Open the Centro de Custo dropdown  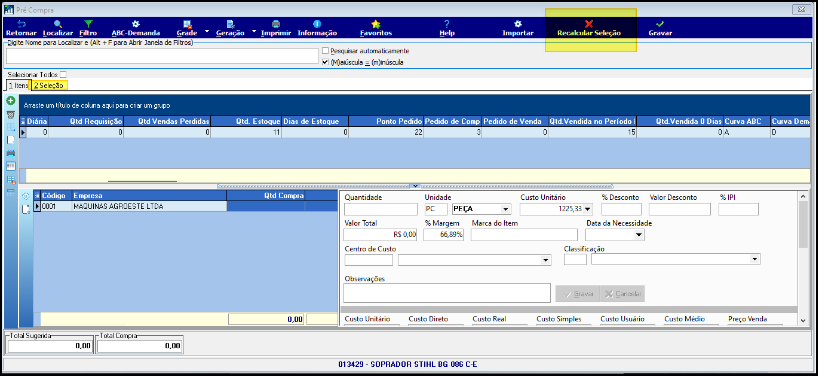pyautogui.click(x=546, y=260)
